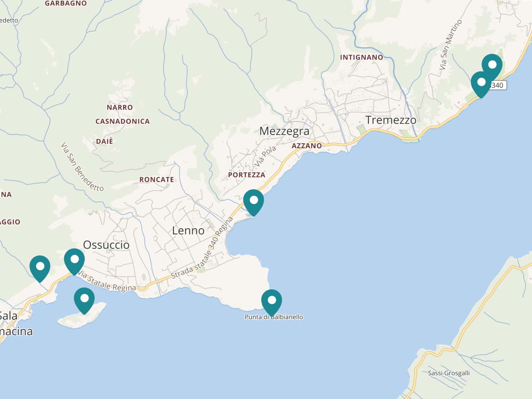The width and height of the screenshot is (532, 399).
Task: Click the AZZANO hamlet label
Action: click(x=307, y=146)
